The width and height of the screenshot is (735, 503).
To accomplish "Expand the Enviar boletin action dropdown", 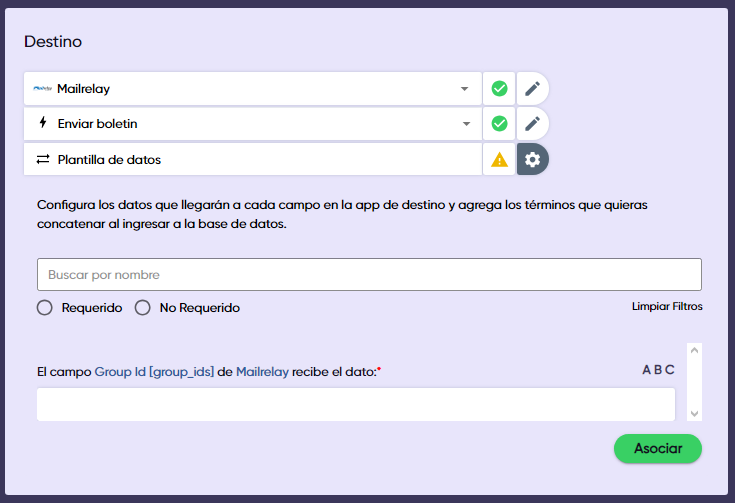I will pyautogui.click(x=464, y=124).
